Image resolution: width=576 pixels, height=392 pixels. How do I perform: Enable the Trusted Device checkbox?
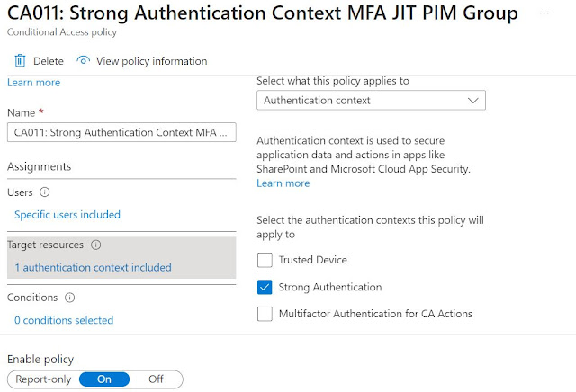(265, 261)
